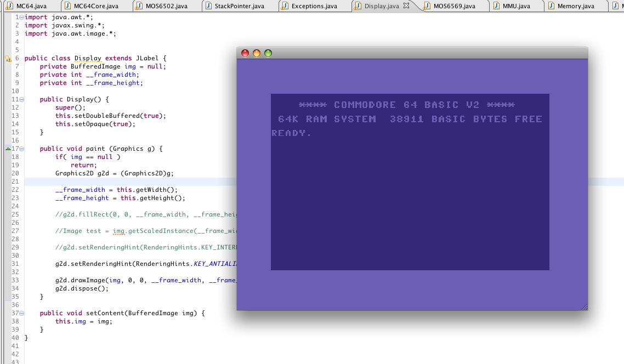Click the empty highlighted line 21
This screenshot has height=364, width=624.
(131, 182)
